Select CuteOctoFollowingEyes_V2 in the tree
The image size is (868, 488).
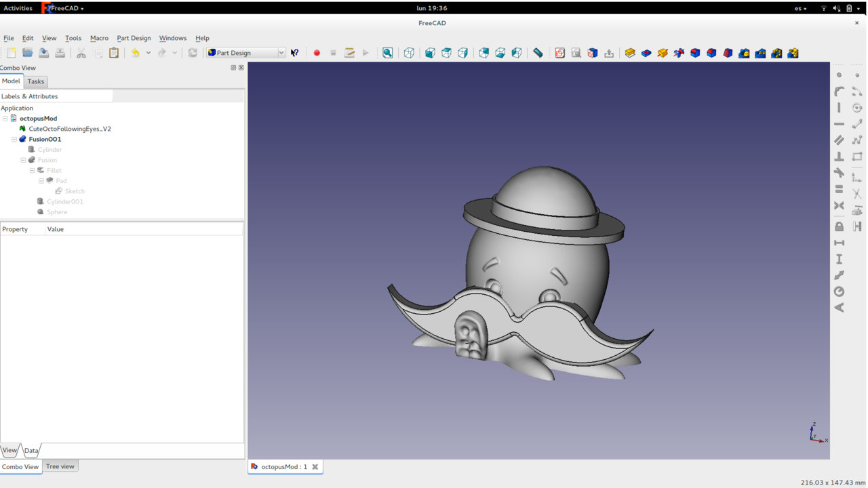point(69,129)
